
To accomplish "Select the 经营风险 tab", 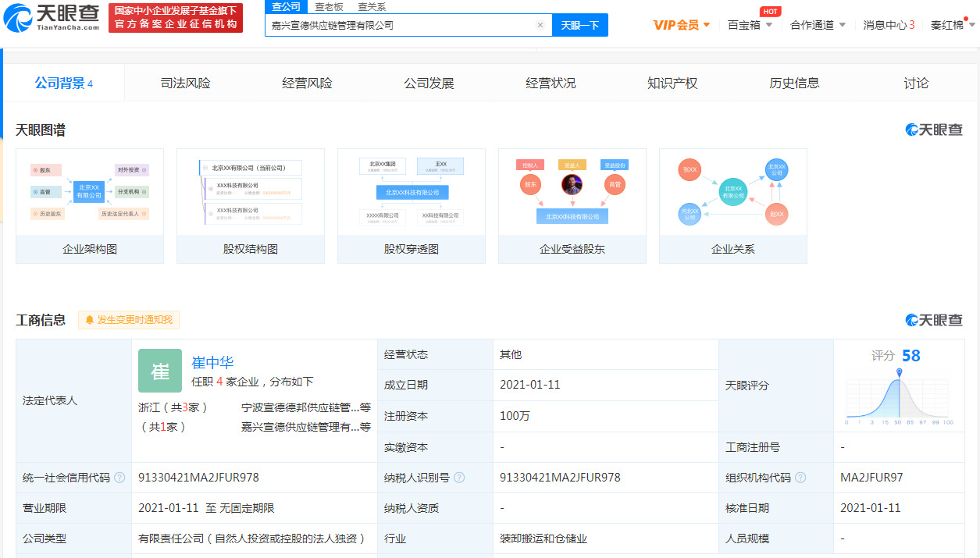I will (x=307, y=83).
